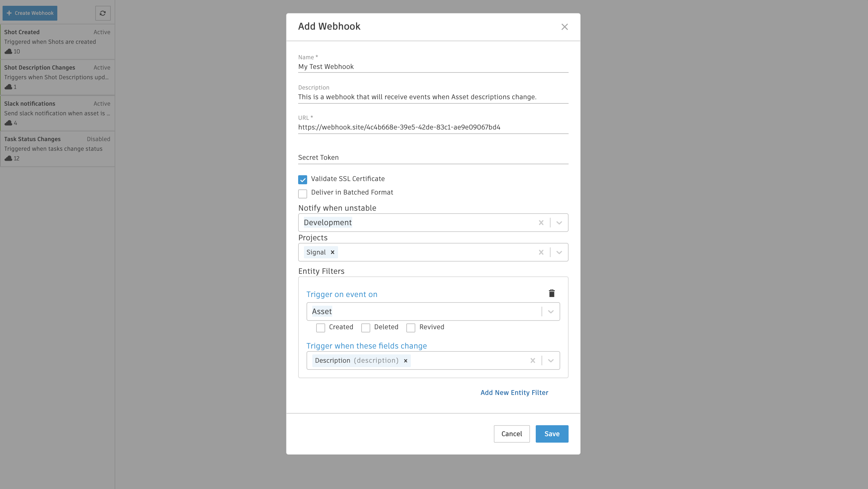Image resolution: width=868 pixels, height=489 pixels.
Task: Check the Created event checkbox
Action: [320, 328]
